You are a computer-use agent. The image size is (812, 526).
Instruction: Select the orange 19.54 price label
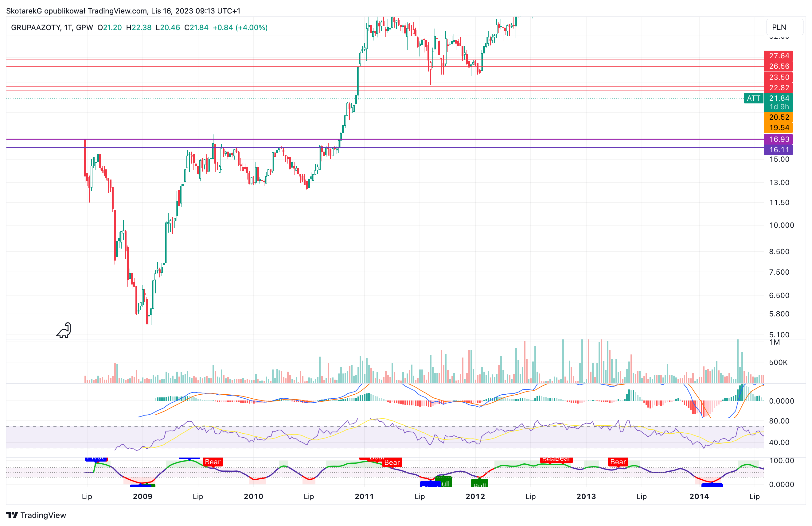click(x=778, y=127)
